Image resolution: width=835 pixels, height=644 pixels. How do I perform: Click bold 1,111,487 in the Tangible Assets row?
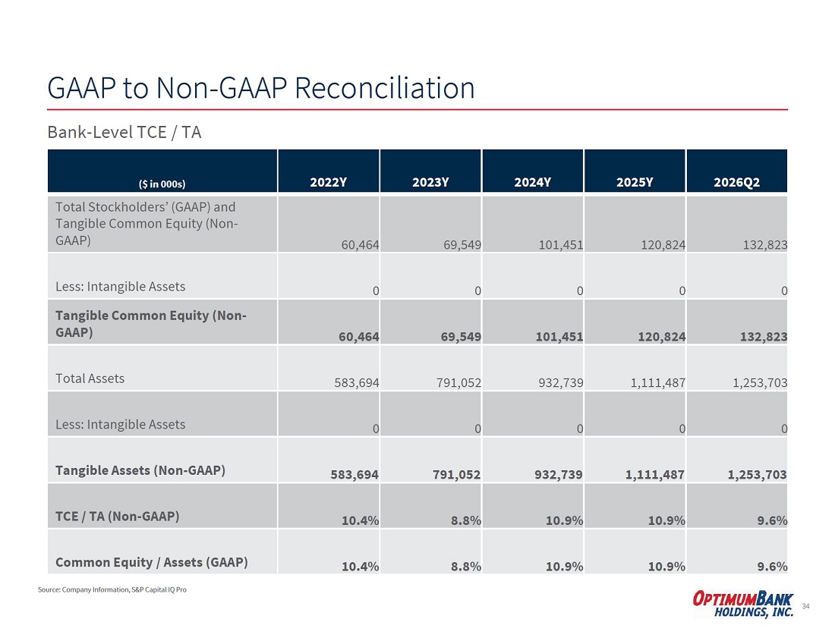click(x=655, y=475)
